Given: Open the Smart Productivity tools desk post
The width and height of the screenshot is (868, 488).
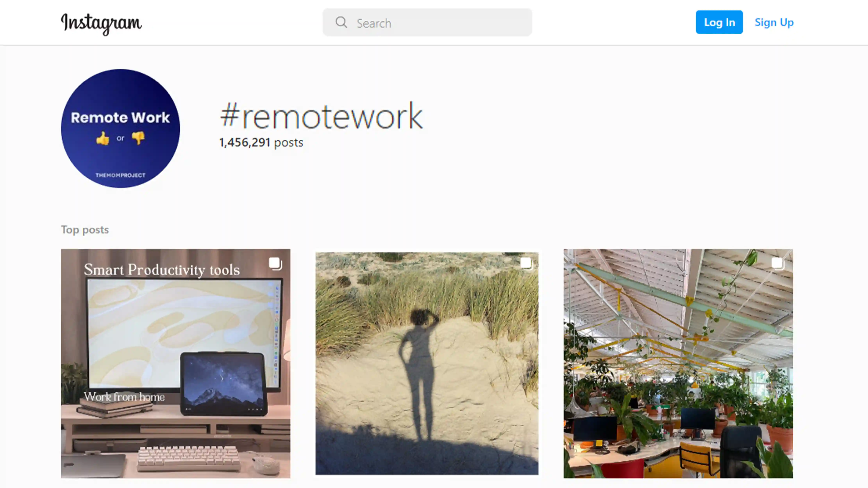Looking at the screenshot, I should click(176, 364).
